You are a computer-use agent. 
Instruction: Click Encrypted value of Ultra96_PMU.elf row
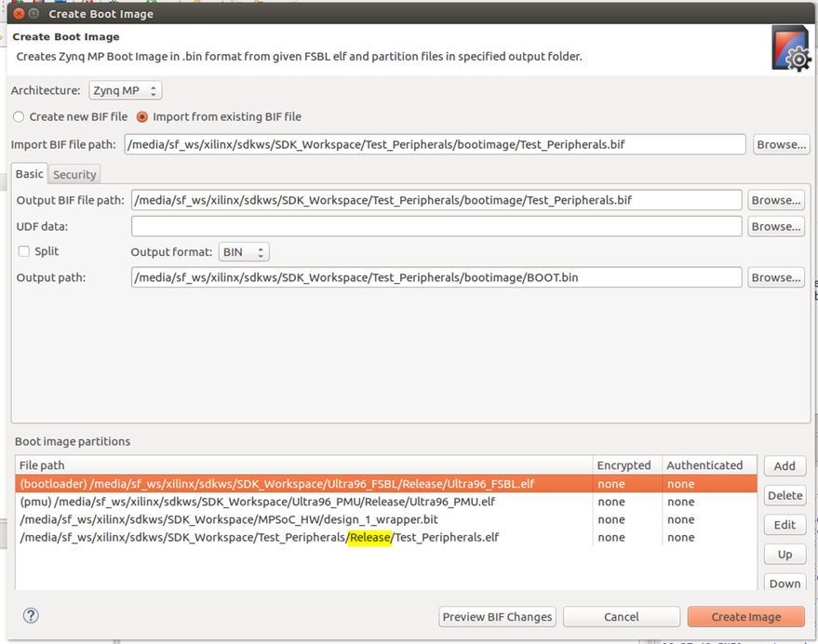pos(611,502)
